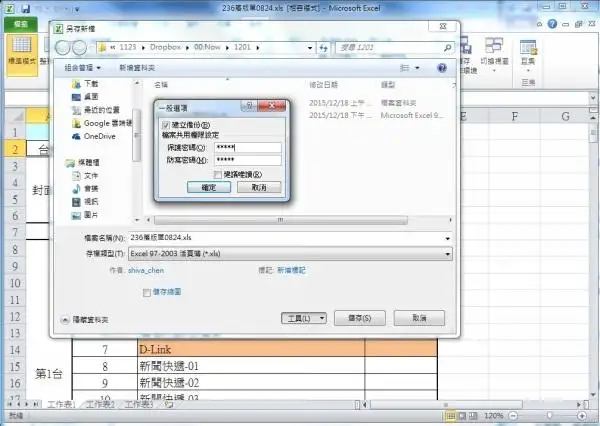Select Libraries in navigation pane
This screenshot has width=600, height=426.
coord(82,163)
